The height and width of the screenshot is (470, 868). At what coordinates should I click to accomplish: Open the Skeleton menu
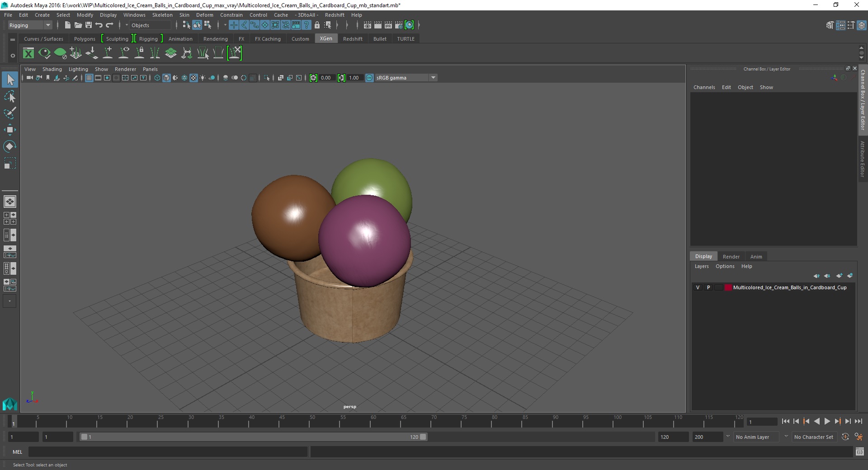pos(162,15)
